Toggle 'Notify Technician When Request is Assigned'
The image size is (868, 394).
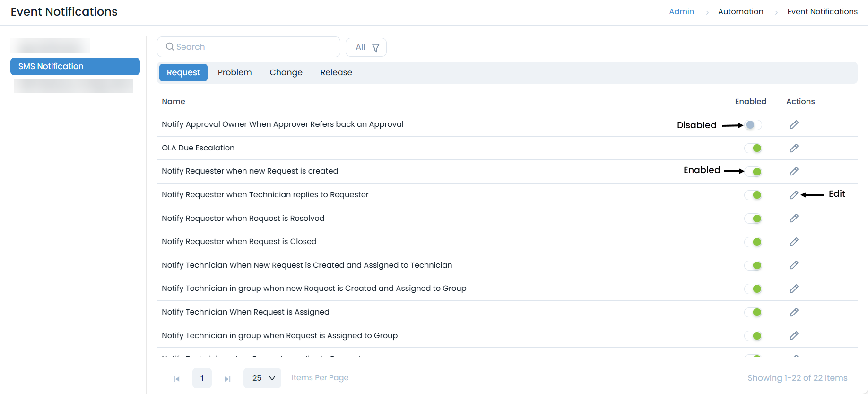[x=753, y=312]
